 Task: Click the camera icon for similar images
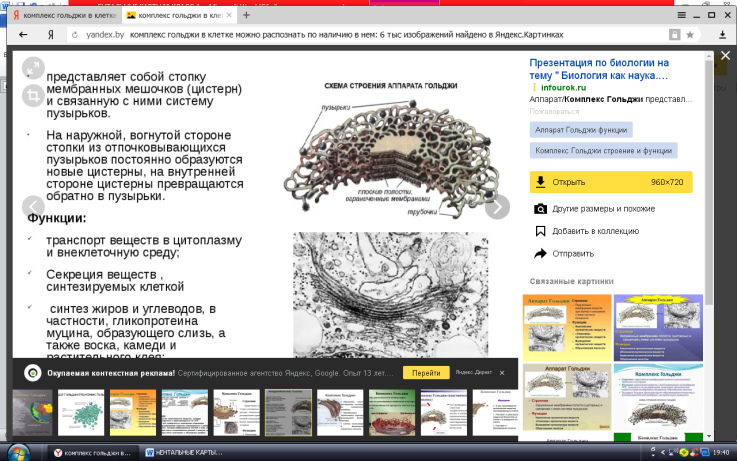point(541,209)
